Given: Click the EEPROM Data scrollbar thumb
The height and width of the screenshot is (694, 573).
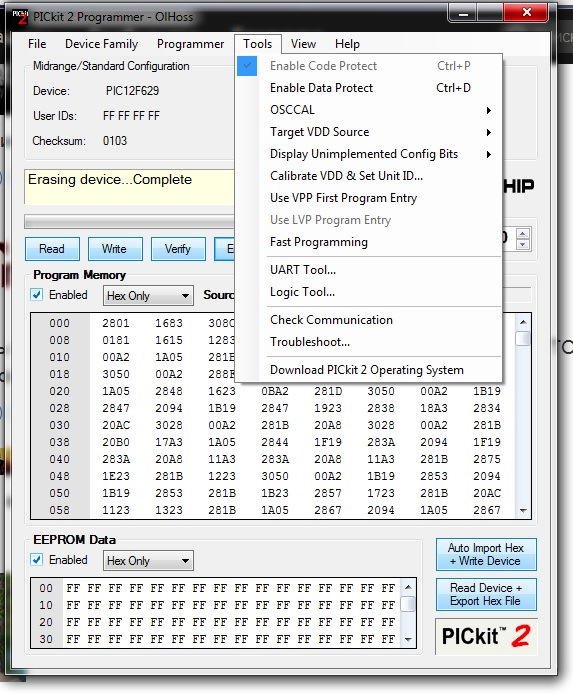Looking at the screenshot, I should click(408, 604).
